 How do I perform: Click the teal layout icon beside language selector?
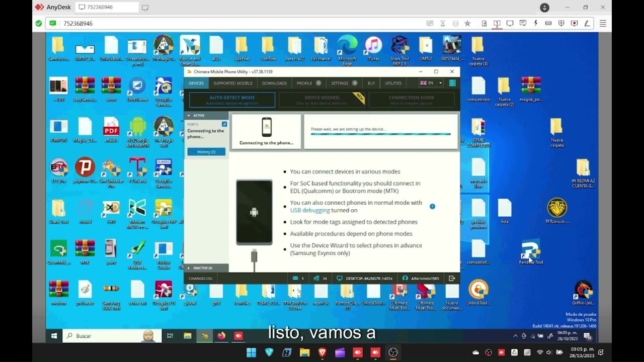[452, 83]
